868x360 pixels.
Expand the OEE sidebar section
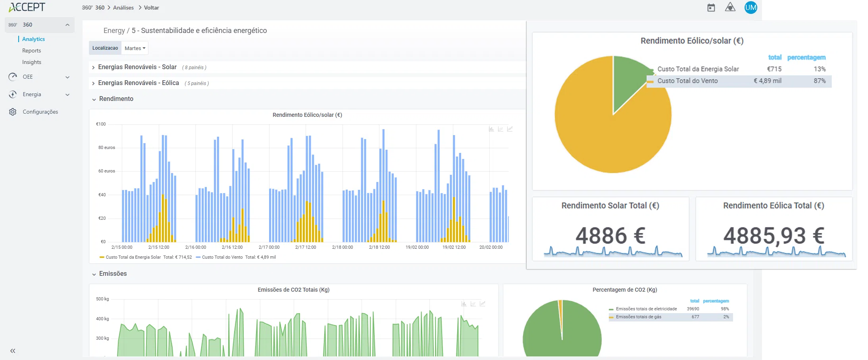tap(67, 77)
